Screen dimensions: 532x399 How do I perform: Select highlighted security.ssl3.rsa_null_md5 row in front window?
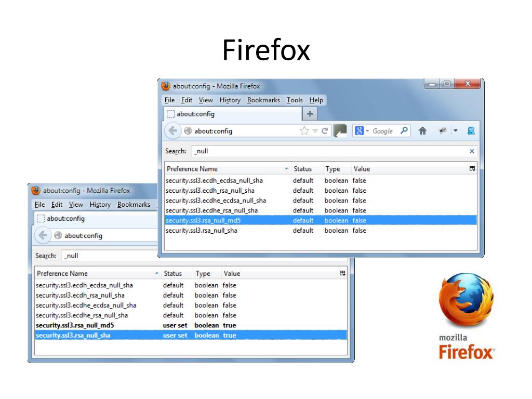click(321, 220)
